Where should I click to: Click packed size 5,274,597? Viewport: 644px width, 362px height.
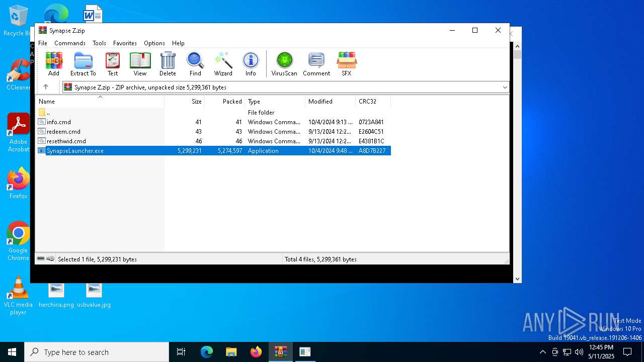pyautogui.click(x=230, y=150)
